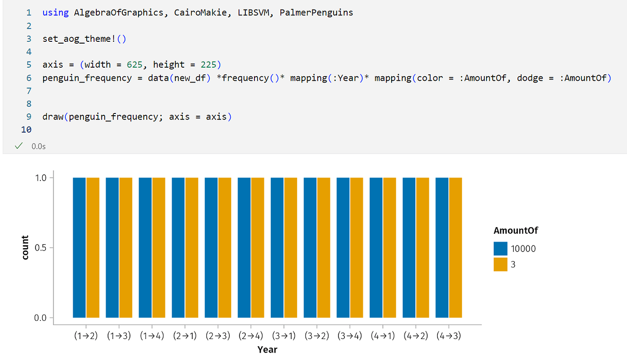
Task: Click the blue legend swatch for 10000
Action: click(500, 248)
